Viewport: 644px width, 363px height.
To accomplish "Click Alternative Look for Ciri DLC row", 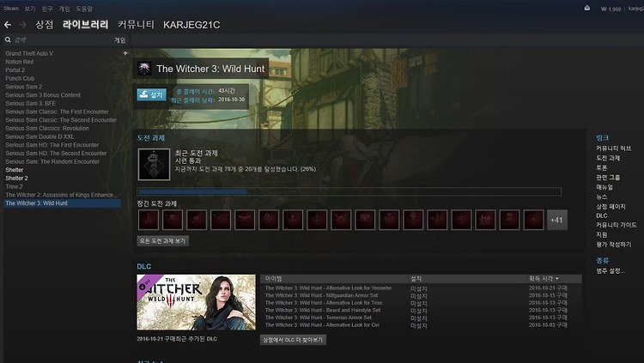I will (x=421, y=324).
